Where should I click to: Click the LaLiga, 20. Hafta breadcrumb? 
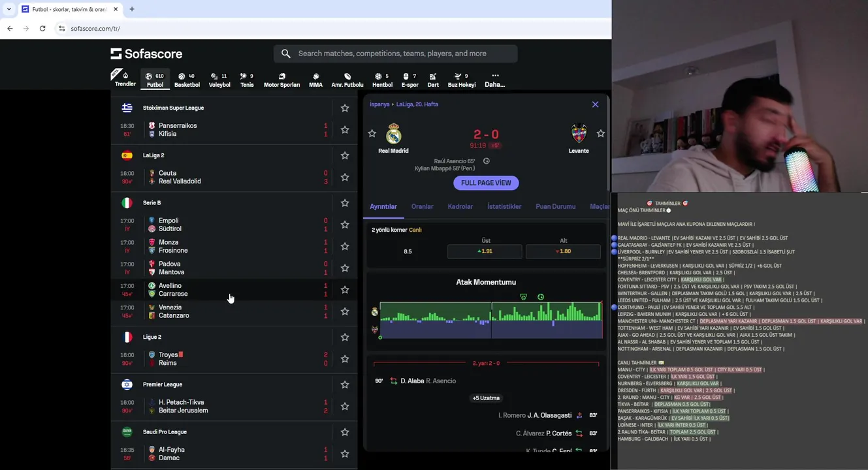(417, 104)
